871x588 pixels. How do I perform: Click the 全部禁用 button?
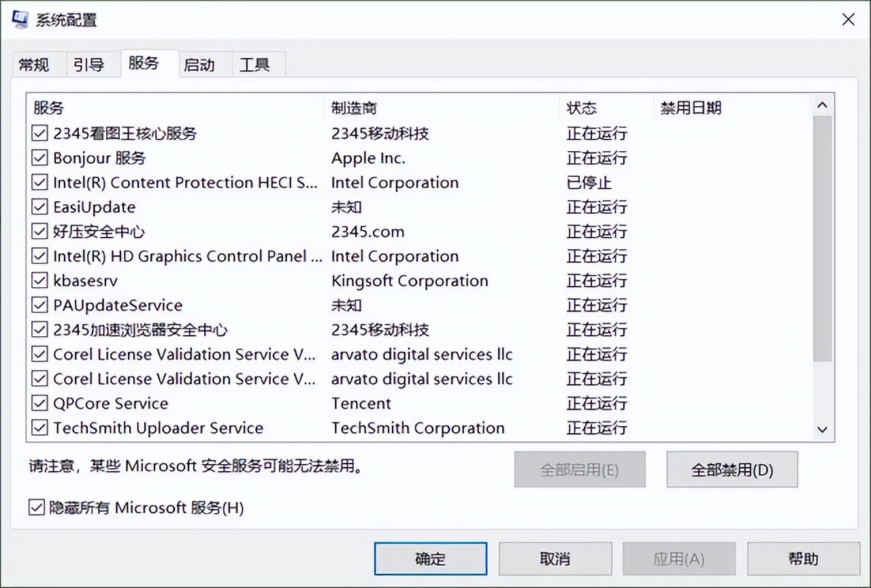pyautogui.click(x=732, y=469)
